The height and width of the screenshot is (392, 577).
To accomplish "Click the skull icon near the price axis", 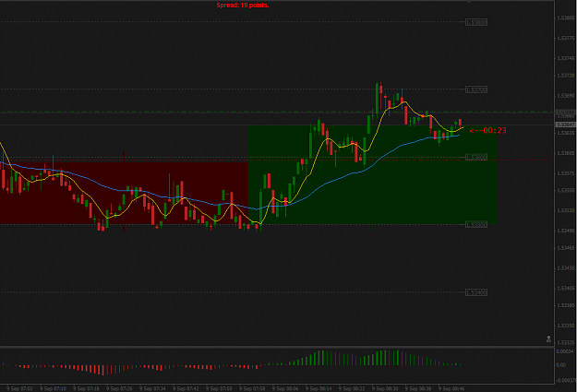I will pyautogui.click(x=548, y=339).
